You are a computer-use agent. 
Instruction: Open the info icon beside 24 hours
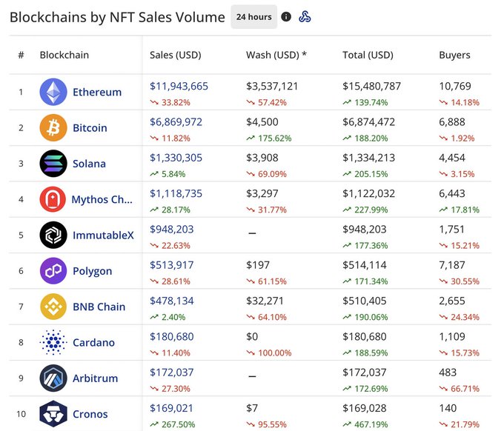(286, 17)
